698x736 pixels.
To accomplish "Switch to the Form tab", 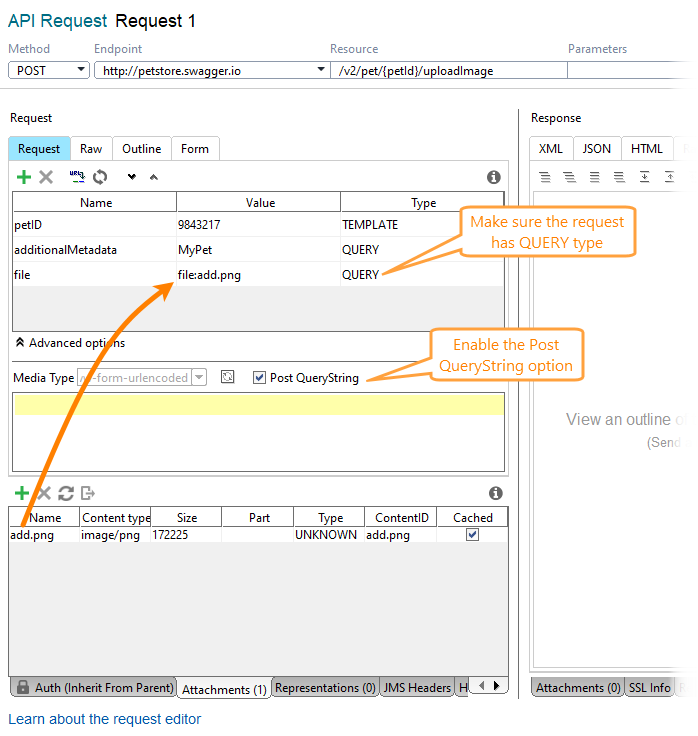I will 195,149.
